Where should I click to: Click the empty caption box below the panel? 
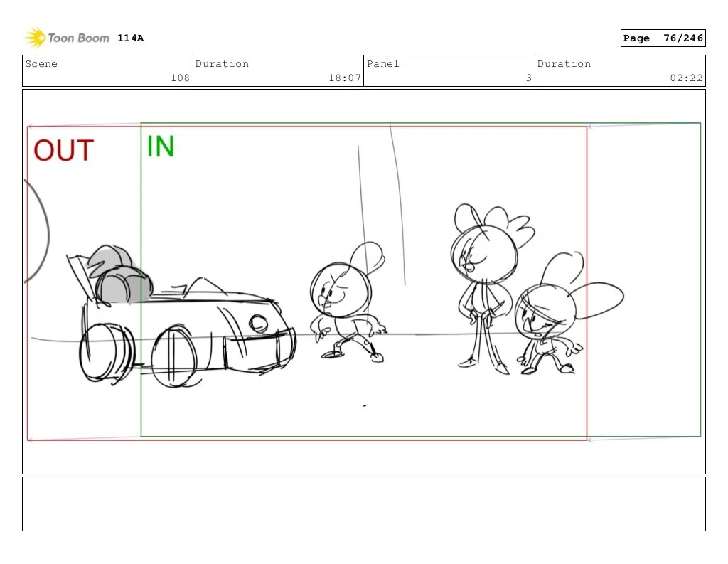pyautogui.click(x=364, y=504)
